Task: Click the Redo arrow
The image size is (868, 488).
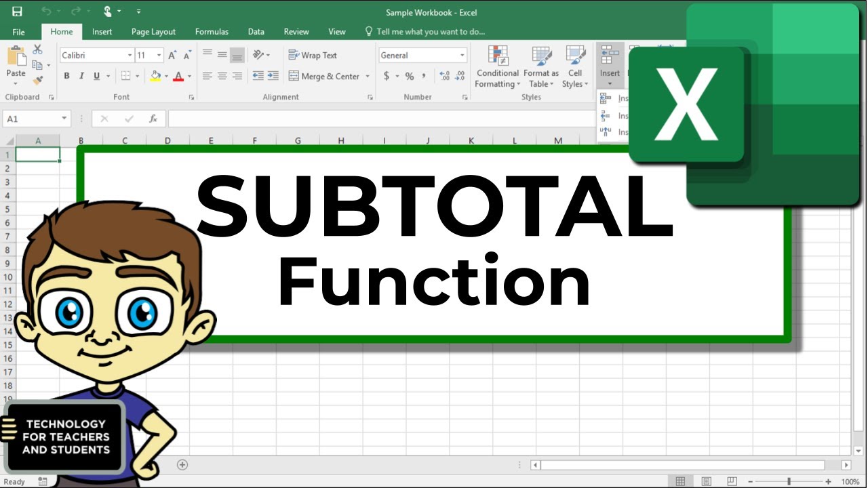Action: click(76, 12)
